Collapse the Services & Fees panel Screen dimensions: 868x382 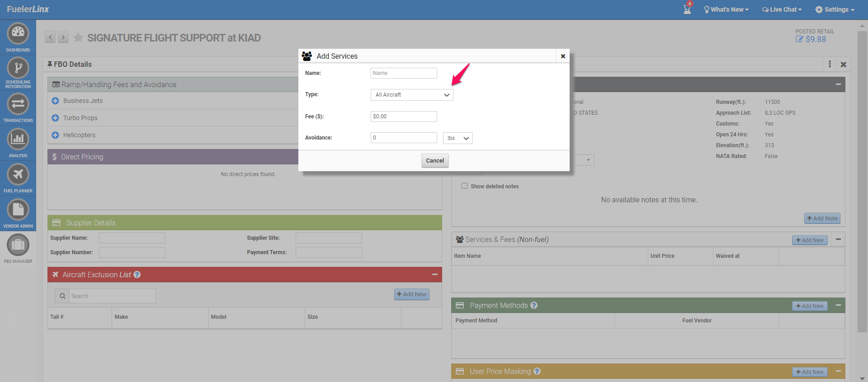[x=838, y=239]
